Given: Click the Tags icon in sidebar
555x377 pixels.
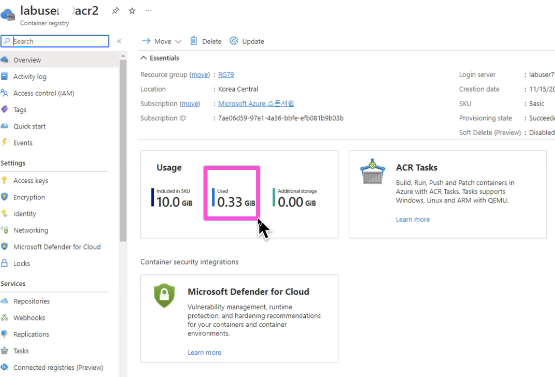Looking at the screenshot, I should (x=5, y=109).
